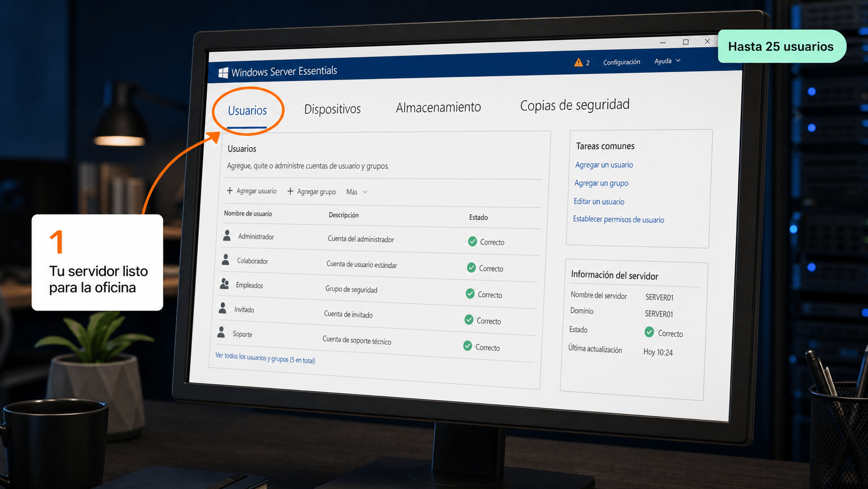Click 'Grupo de seguridad' description
Viewport: 868px width, 489px height.
pyautogui.click(x=351, y=289)
